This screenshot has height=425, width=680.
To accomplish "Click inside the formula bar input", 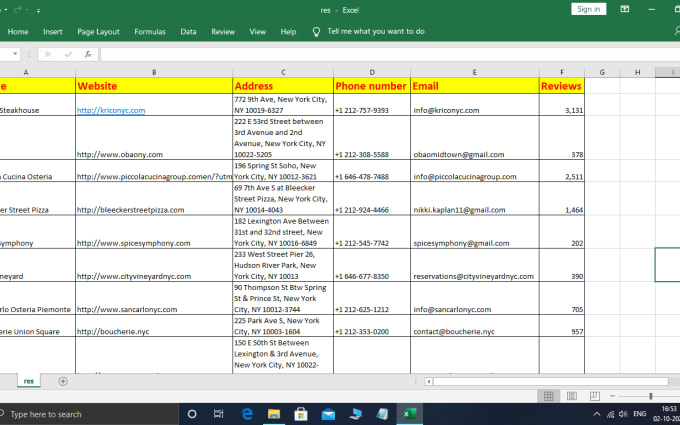I will click(390, 54).
